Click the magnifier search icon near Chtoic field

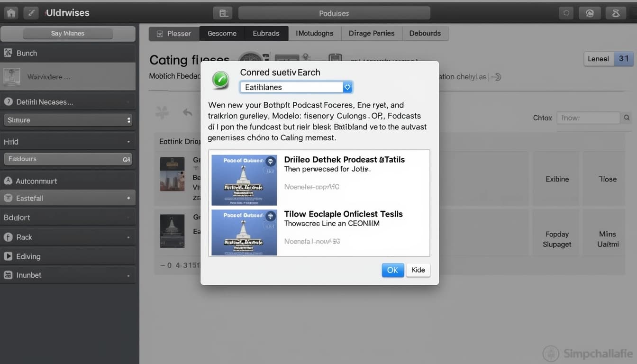pos(627,118)
